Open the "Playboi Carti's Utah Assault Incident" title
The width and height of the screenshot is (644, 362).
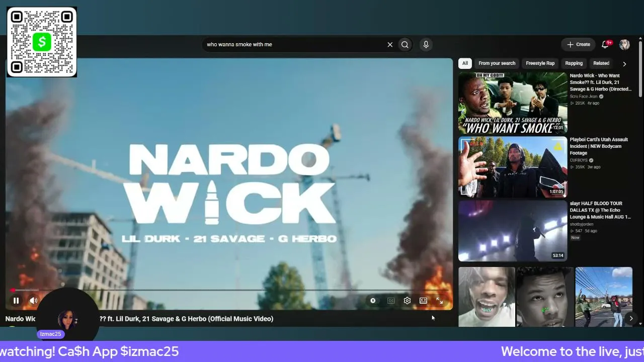(x=599, y=146)
